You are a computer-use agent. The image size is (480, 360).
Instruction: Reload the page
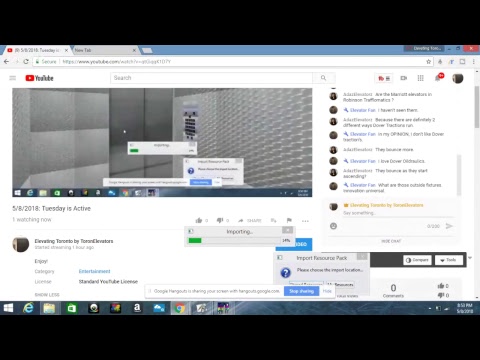(x=26, y=61)
